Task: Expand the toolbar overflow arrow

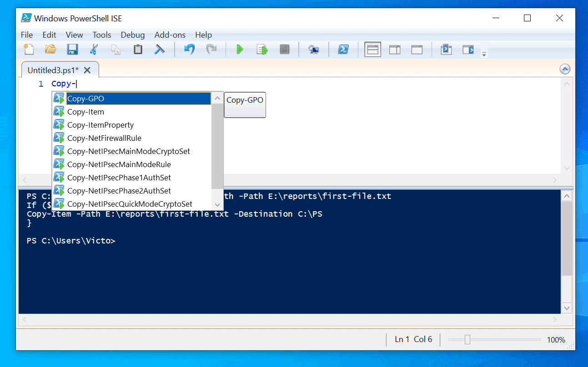Action: tap(484, 54)
